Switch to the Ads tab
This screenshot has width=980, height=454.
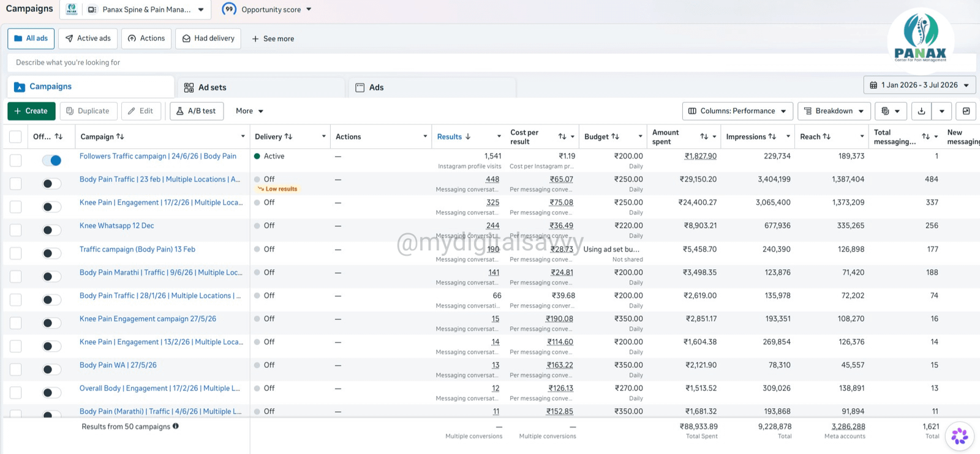point(432,87)
